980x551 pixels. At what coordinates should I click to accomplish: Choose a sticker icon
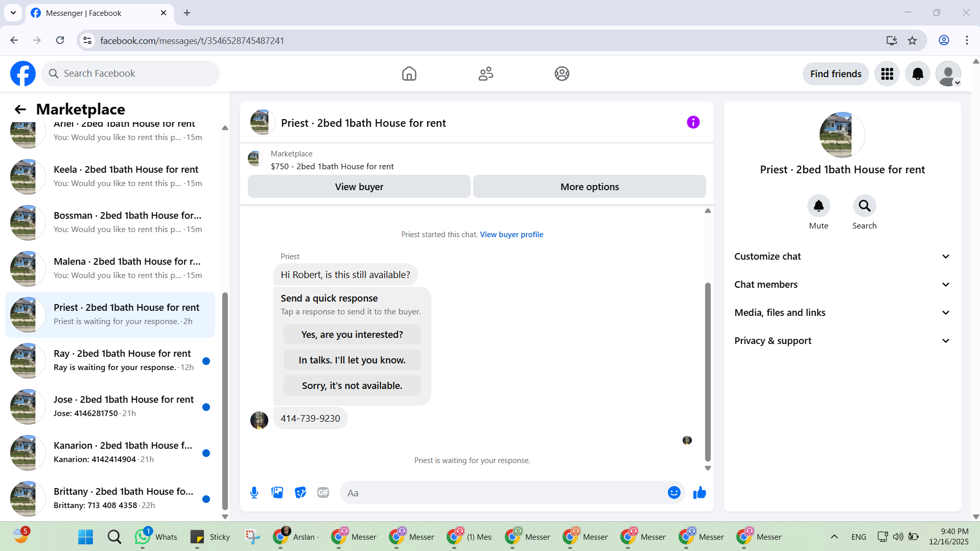300,493
